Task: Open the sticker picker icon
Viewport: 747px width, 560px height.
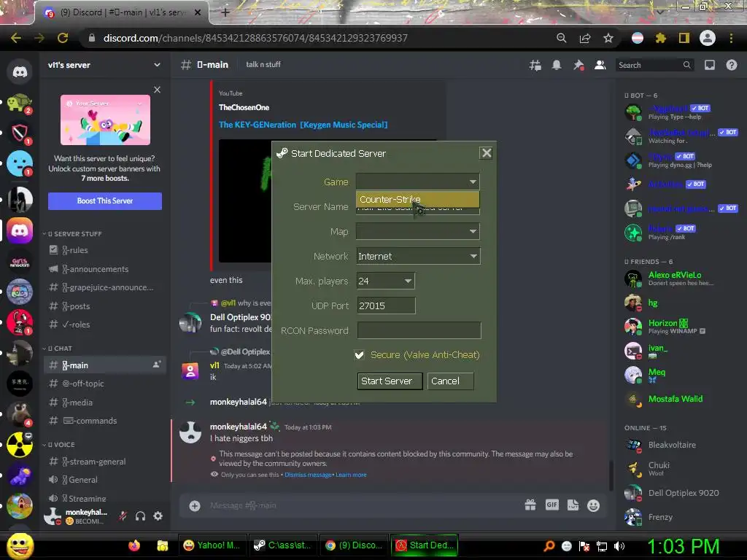Action: [573, 505]
